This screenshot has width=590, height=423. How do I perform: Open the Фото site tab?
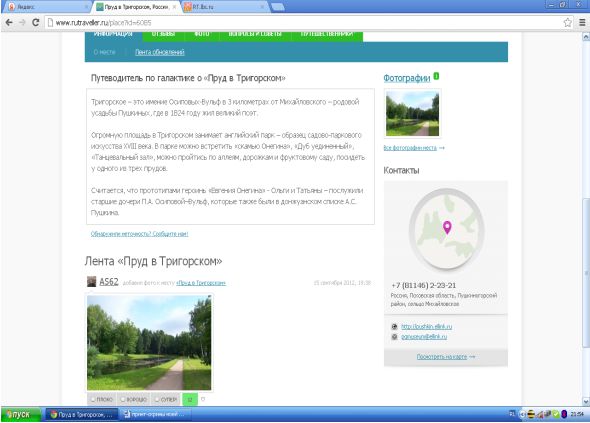point(202,36)
